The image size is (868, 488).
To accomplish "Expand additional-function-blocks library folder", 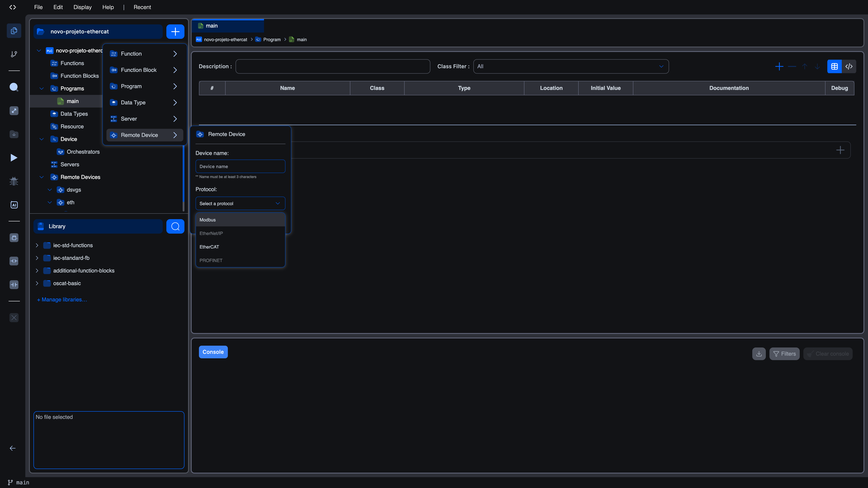I will pos(37,271).
